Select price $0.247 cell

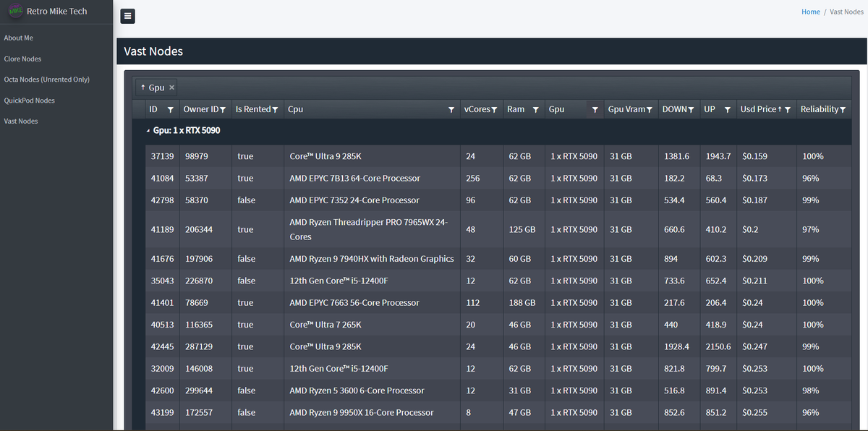(766, 346)
